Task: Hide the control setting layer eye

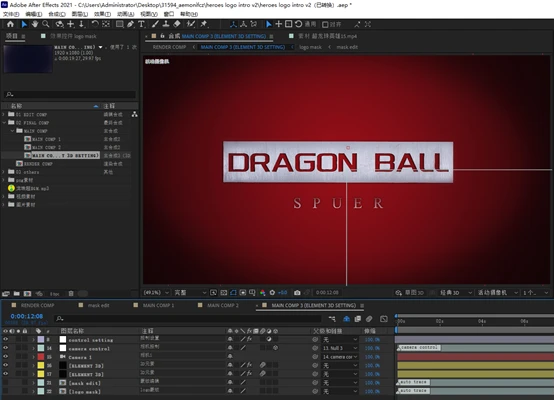Action: pyautogui.click(x=5, y=339)
